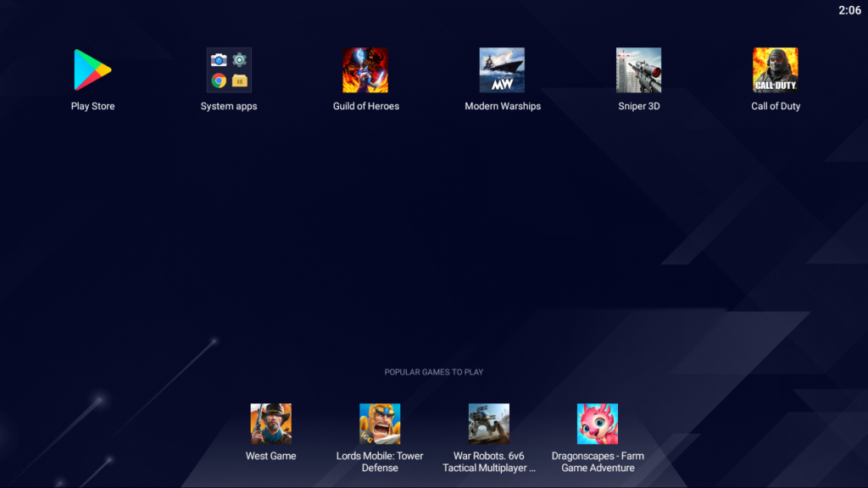Click the Modern Warships label
This screenshot has width=868, height=488.
(x=503, y=106)
